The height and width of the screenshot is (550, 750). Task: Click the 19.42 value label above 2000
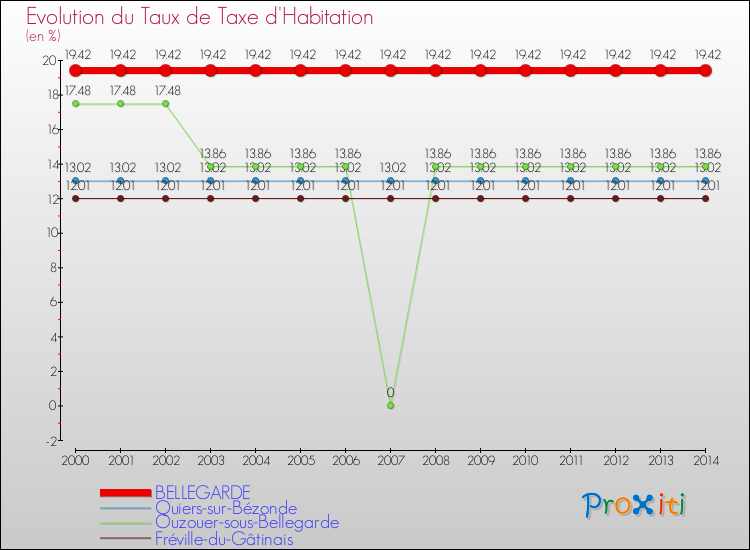[77, 55]
